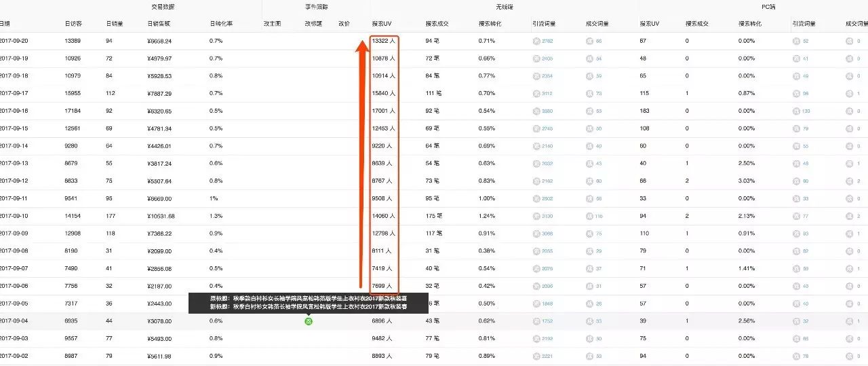Select the 2017-09-02 date cell
The height and width of the screenshot is (366, 868).
tap(14, 356)
